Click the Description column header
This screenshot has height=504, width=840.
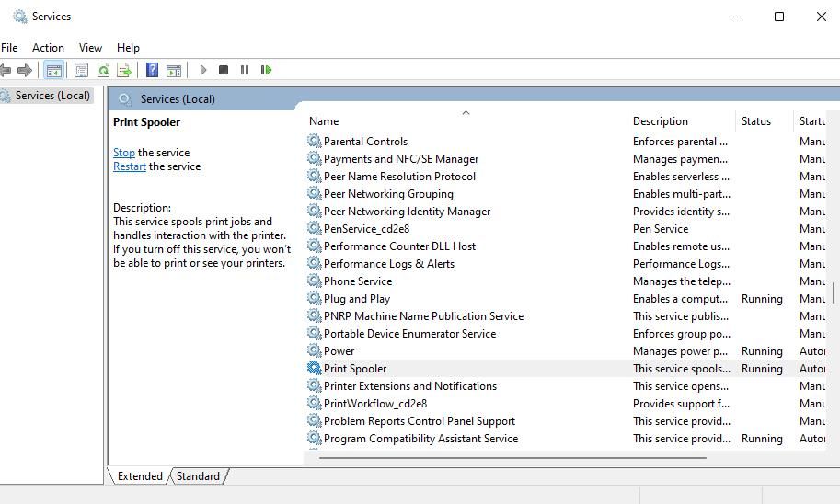point(660,121)
